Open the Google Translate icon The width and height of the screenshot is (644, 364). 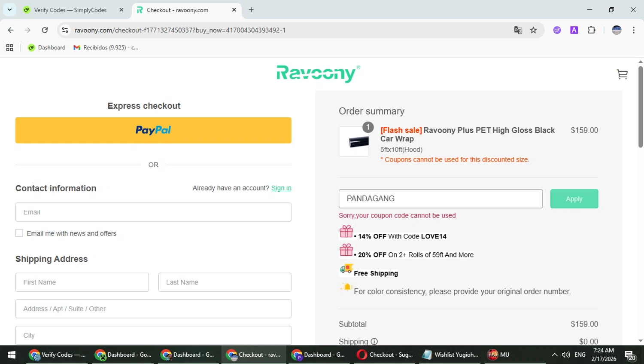(x=518, y=30)
